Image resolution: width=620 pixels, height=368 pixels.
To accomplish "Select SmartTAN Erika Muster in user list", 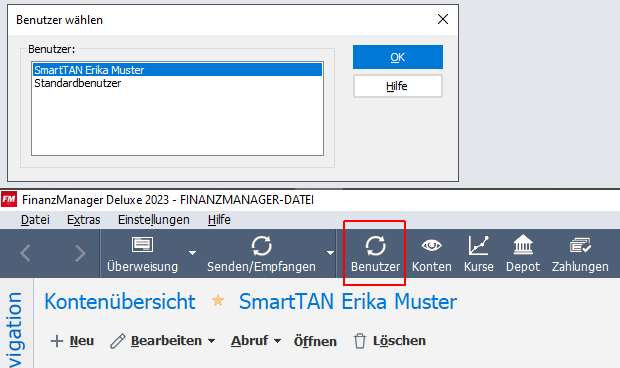I will coord(177,70).
